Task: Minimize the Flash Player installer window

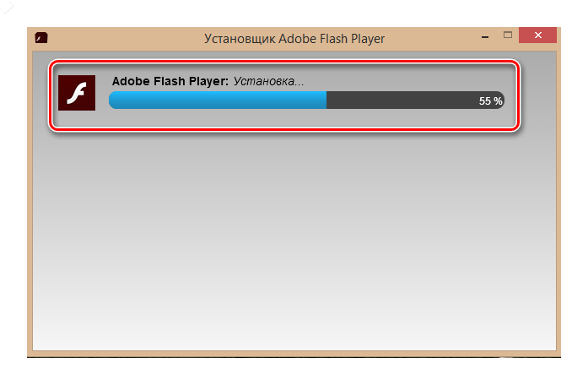Action: (x=485, y=37)
